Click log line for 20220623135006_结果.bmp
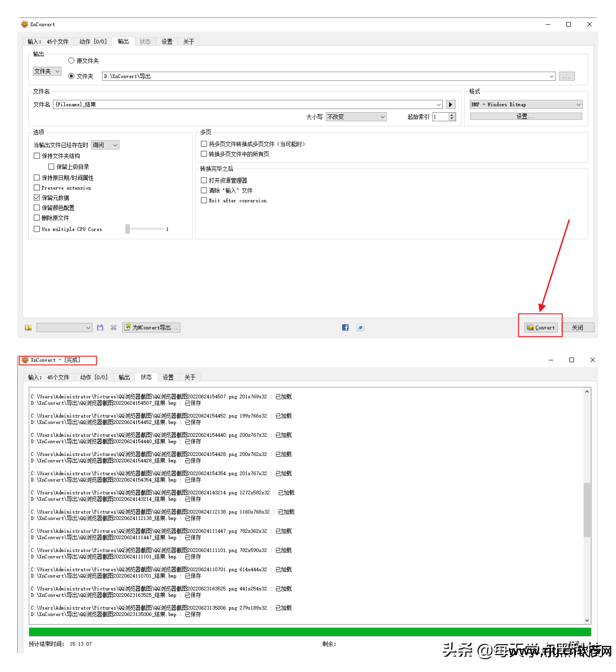Viewport: 616px width, 672px height. [x=116, y=615]
